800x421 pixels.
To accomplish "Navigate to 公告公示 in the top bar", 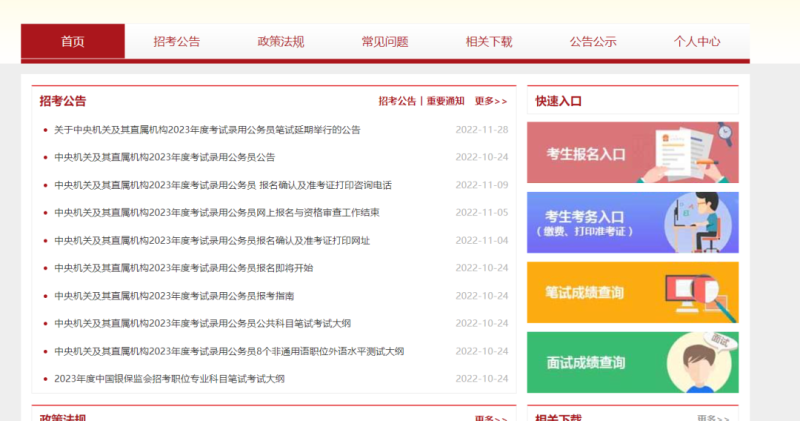I will point(593,42).
